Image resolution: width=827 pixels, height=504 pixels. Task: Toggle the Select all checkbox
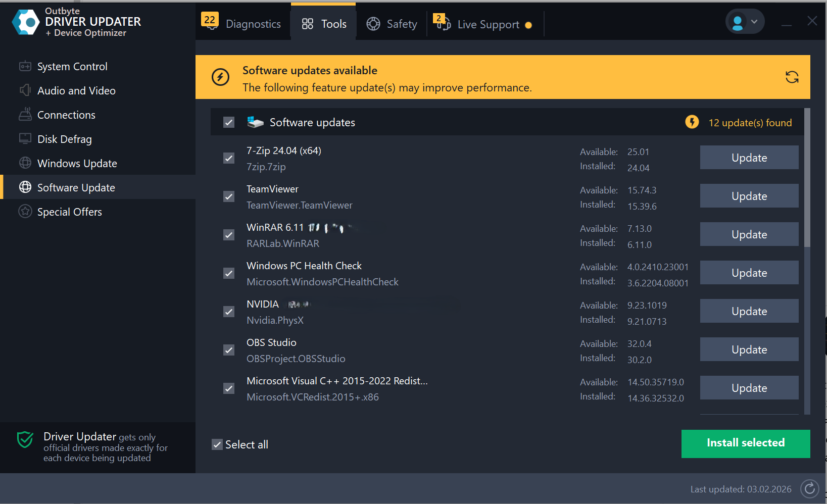(x=217, y=444)
